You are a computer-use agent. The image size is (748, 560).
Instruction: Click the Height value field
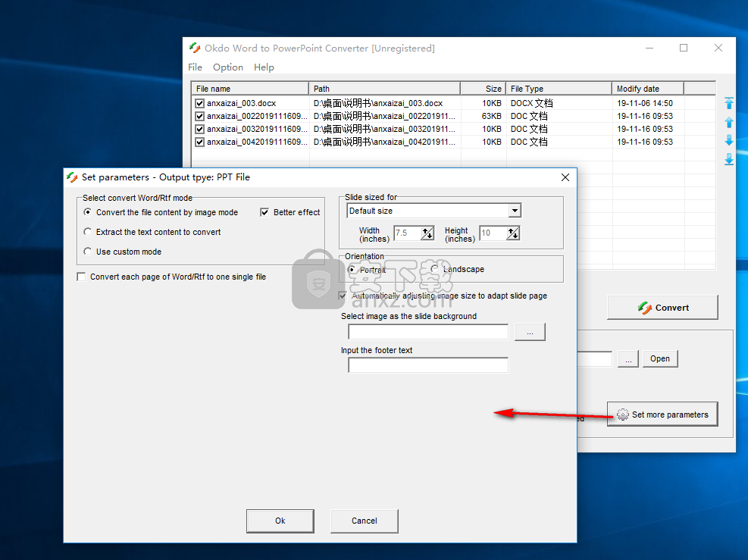click(x=493, y=233)
